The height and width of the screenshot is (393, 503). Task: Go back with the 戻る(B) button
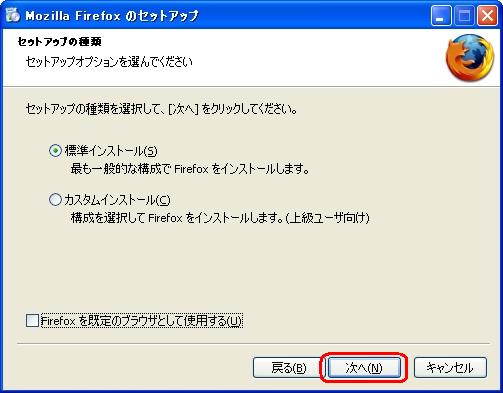288,368
